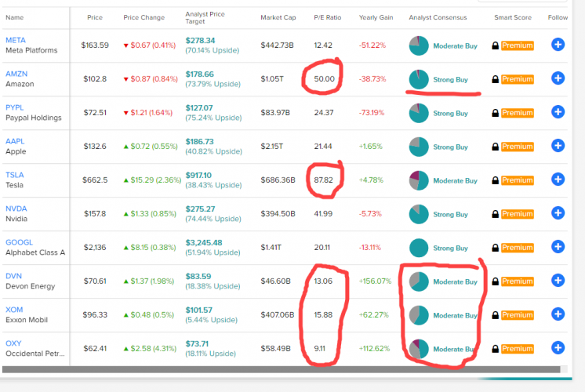Open the GOOGL ticker link

[x=19, y=242]
